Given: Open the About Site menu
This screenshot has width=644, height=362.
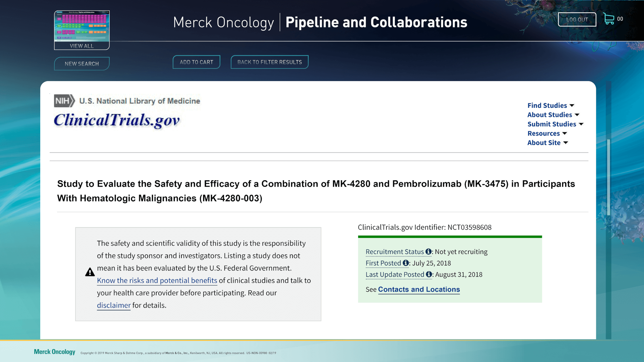Looking at the screenshot, I should [x=547, y=143].
